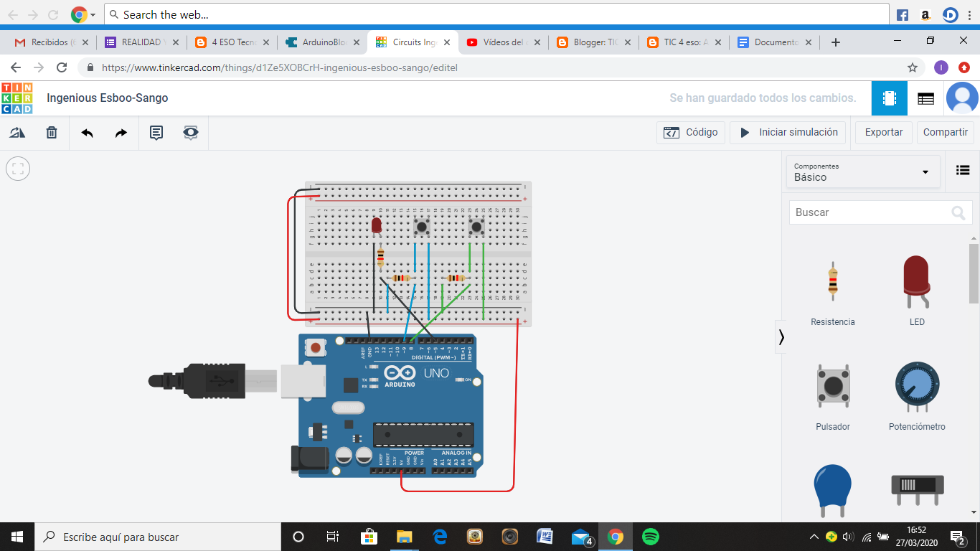The width and height of the screenshot is (980, 551).
Task: Open a new browser tab
Action: (835, 42)
